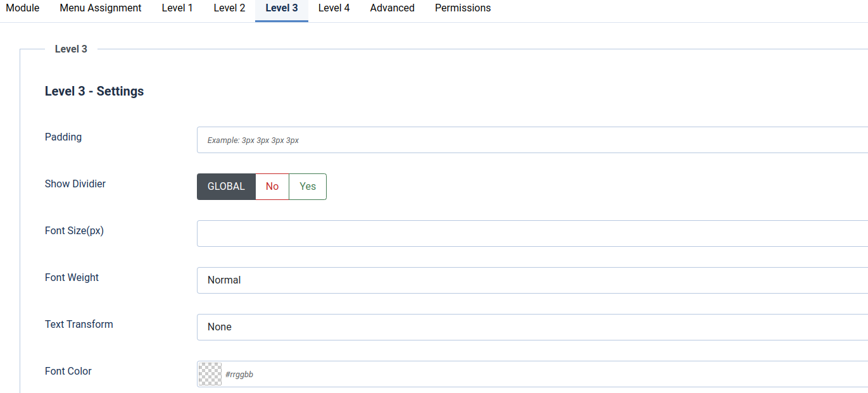868x393 pixels.
Task: Open the Font Weight dropdown showing Normal
Action: 532,280
